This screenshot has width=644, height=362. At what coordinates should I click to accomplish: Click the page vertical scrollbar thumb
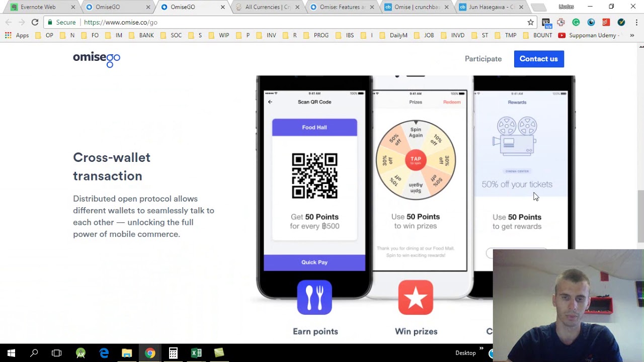[x=641, y=216]
